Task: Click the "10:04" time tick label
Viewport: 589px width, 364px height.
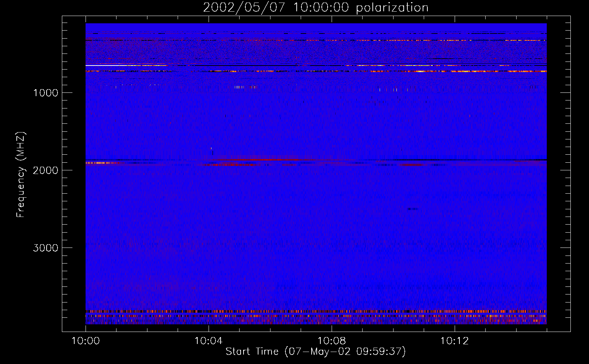Action: (x=209, y=341)
